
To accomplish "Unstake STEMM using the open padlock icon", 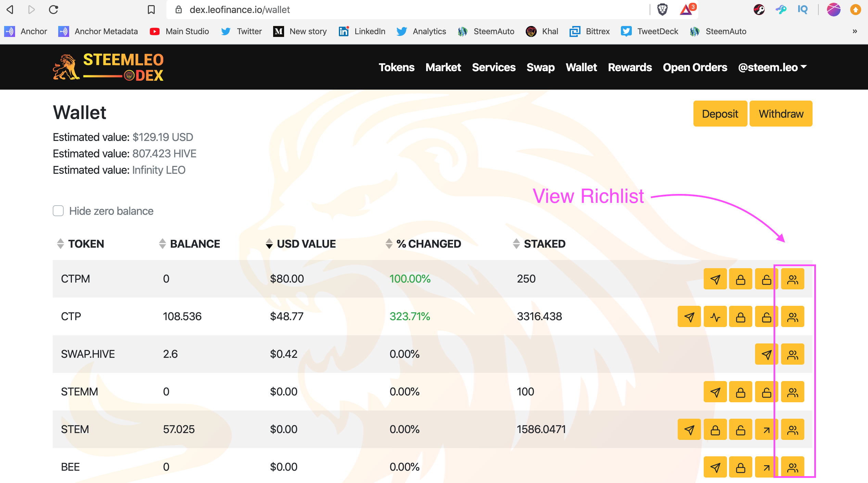I will click(x=766, y=392).
